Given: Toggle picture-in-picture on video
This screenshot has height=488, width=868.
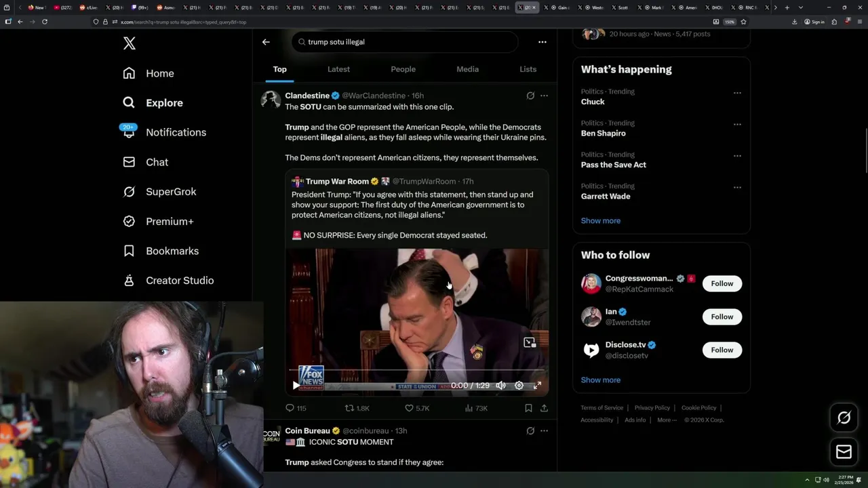Looking at the screenshot, I should point(530,343).
